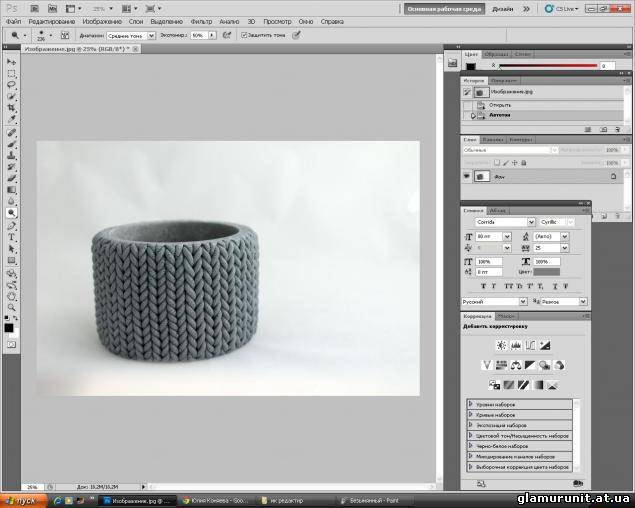The width and height of the screenshot is (635, 508).
Task: Switch to the 'Каналы' tab
Action: coord(493,140)
